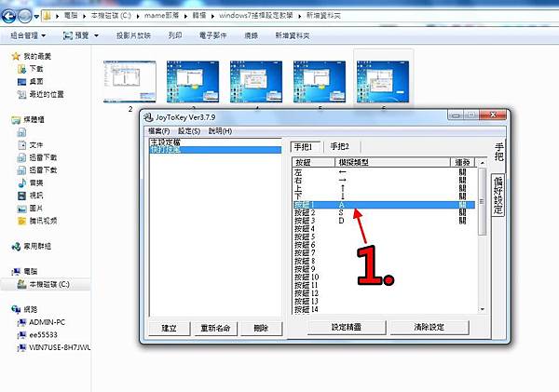Switch to 手把1 tab

[x=306, y=146]
